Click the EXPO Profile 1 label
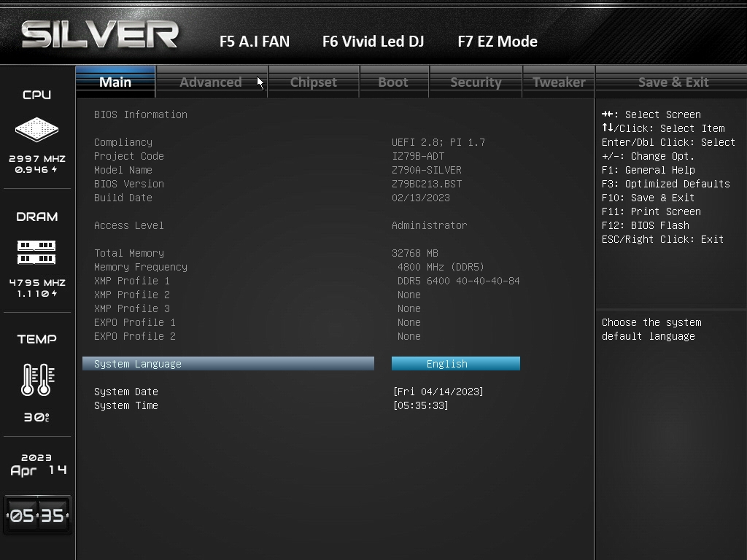This screenshot has width=747, height=560. 135,322
